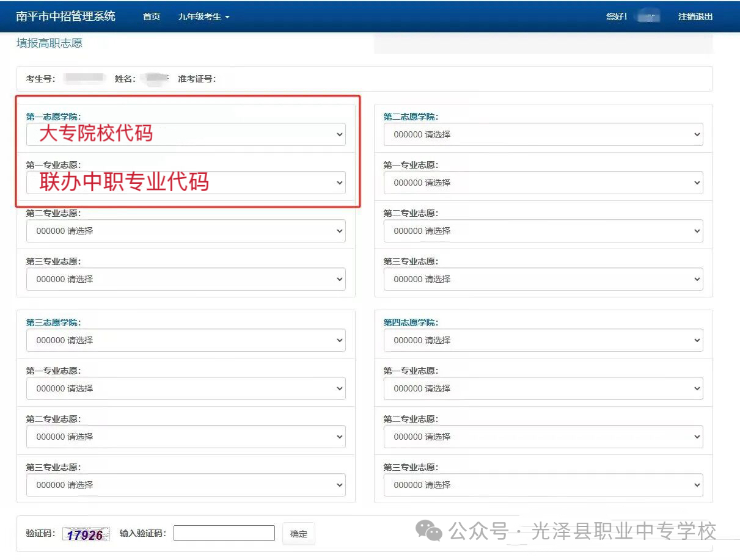This screenshot has width=740, height=560.
Task: Open 第二专业志愿 dropdown under 第四志愿学院
Action: [x=543, y=437]
